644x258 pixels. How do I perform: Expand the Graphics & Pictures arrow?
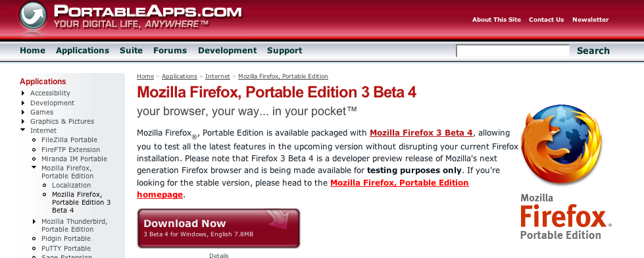[24, 121]
